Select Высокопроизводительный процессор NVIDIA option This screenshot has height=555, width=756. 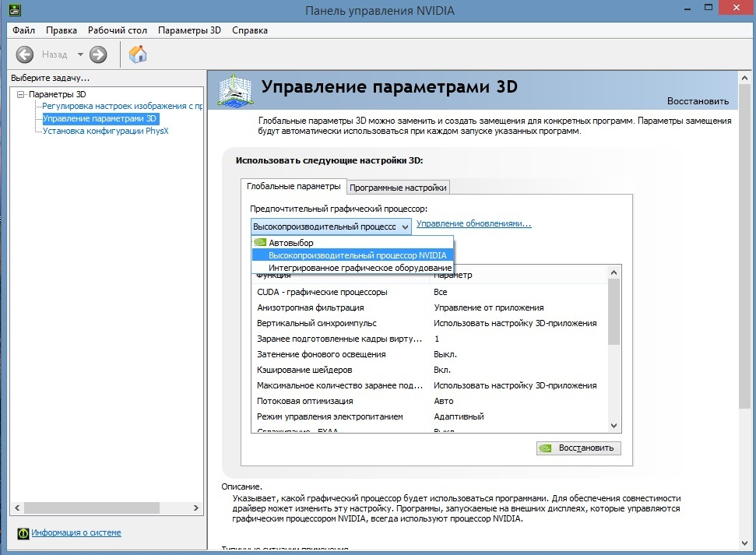357,255
